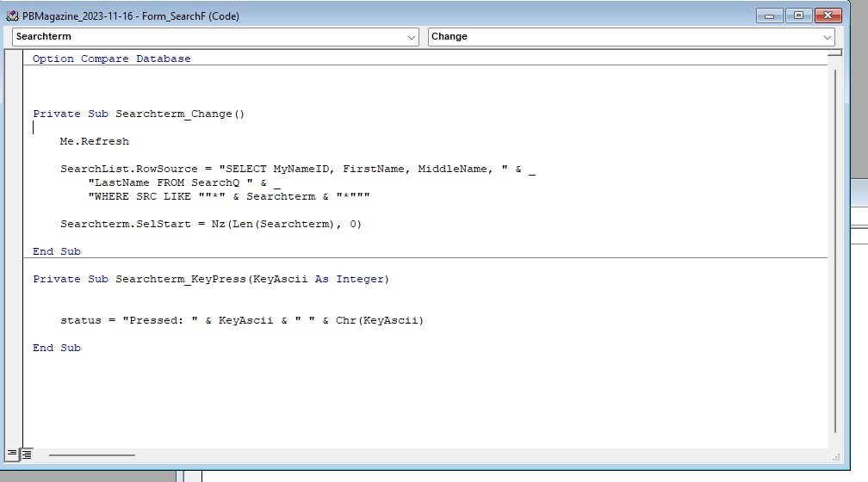This screenshot has height=482, width=868.
Task: Click the first End Sub line
Action: [57, 251]
